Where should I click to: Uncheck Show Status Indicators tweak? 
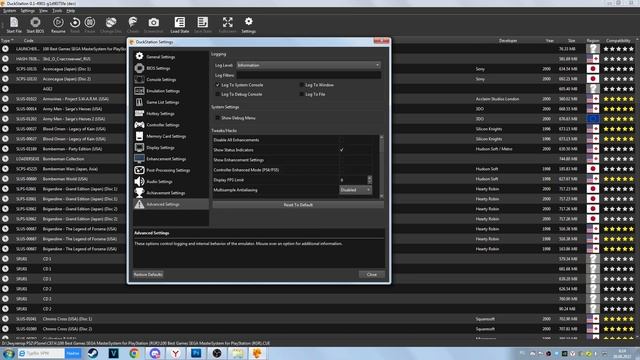coord(342,150)
